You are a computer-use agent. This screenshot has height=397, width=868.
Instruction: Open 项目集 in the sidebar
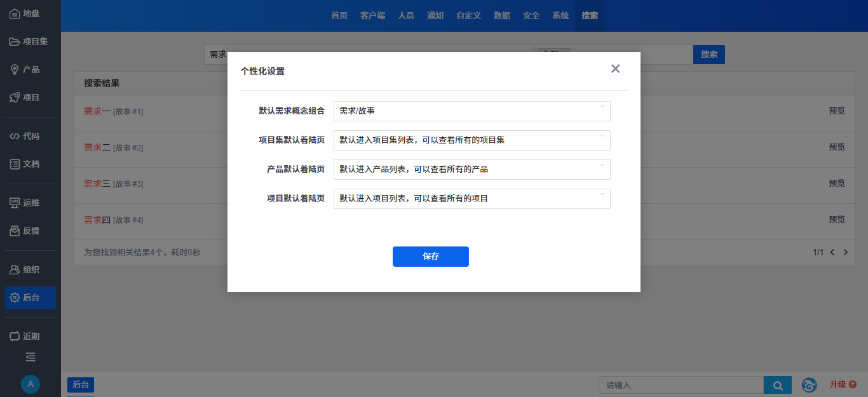click(x=31, y=41)
